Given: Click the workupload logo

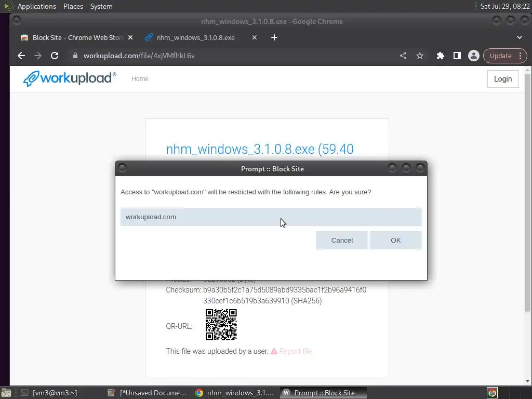Looking at the screenshot, I should (70, 79).
